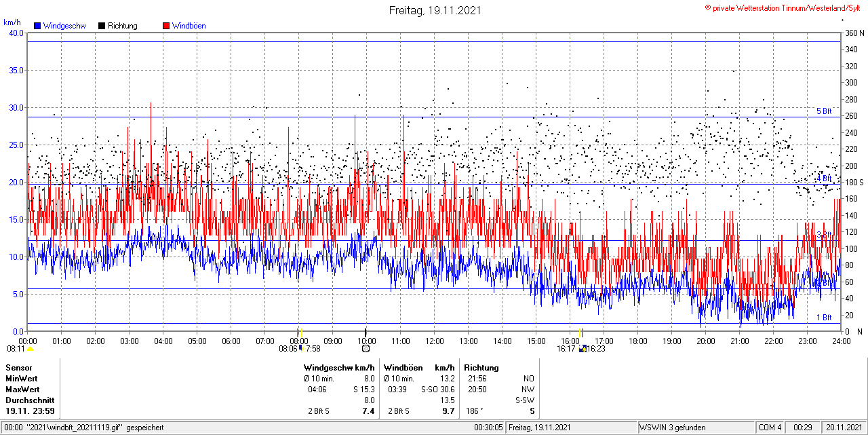This screenshot has width=868, height=435.
Task: Click the Windböen km/h column header
Action: click(x=418, y=367)
